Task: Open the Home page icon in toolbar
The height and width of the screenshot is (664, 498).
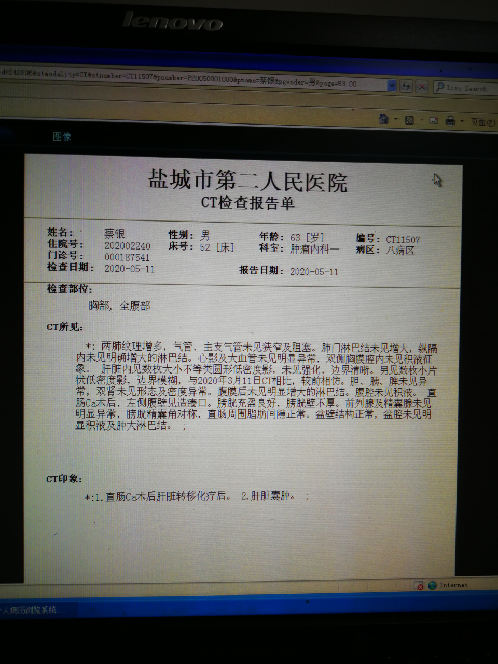Action: pos(384,119)
